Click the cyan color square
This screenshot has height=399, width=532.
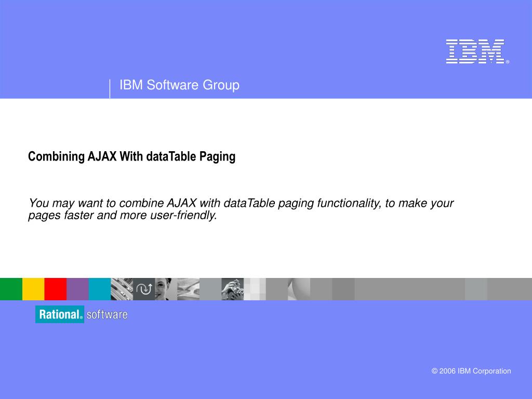(100, 289)
